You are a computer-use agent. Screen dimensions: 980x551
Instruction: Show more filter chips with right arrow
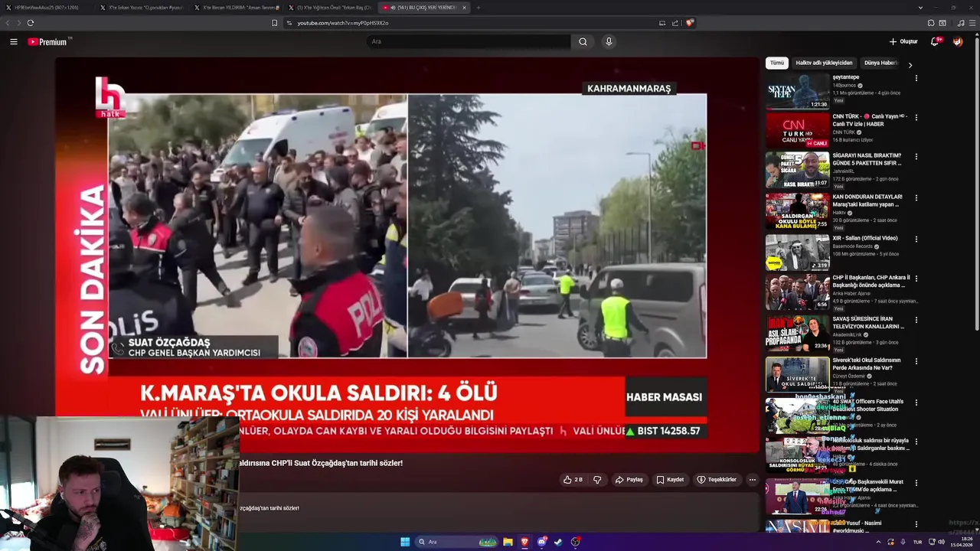[x=910, y=65]
